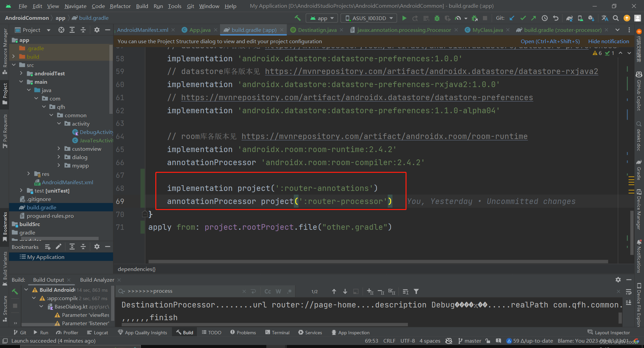644x348 pixels.
Task: Click the Git rollback icon
Action: click(556, 18)
